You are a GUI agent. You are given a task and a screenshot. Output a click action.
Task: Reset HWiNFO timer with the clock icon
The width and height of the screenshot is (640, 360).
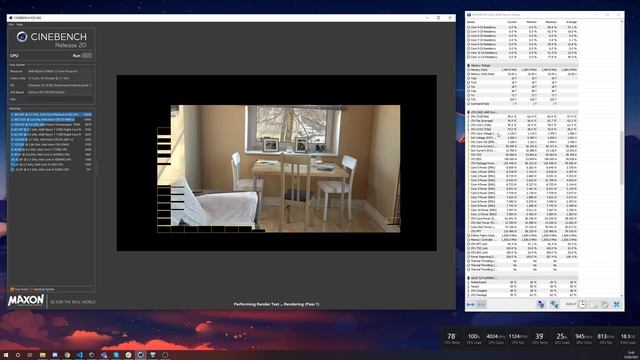582,304
